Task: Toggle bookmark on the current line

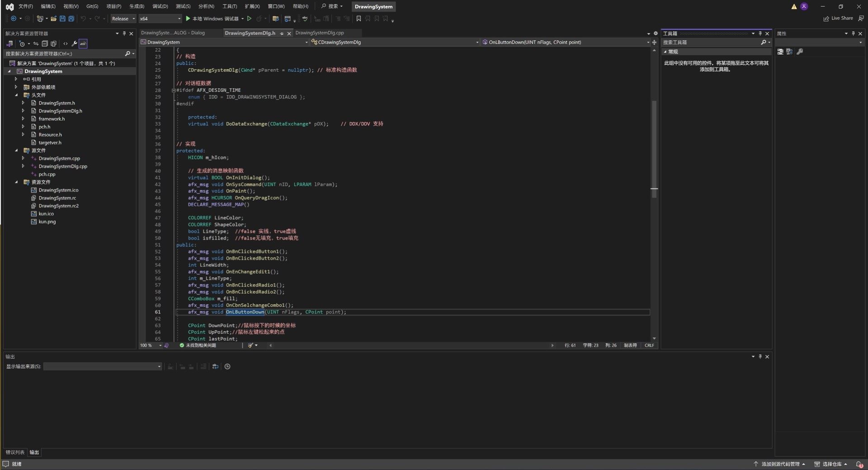Action: tap(359, 19)
